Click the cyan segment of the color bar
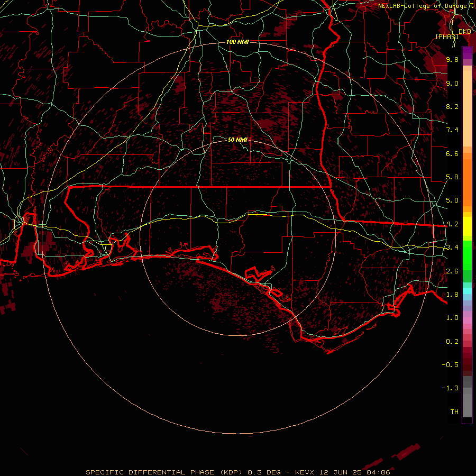This screenshot has height=476, width=476. pos(467,291)
